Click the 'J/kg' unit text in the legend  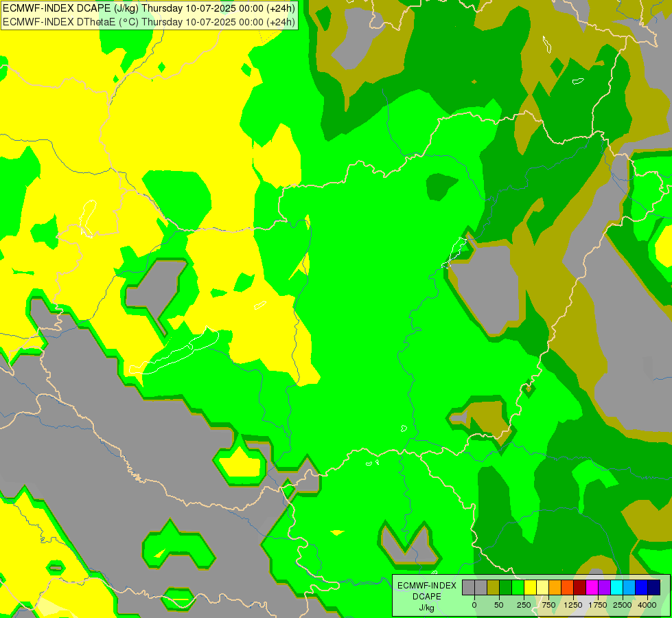point(426,608)
